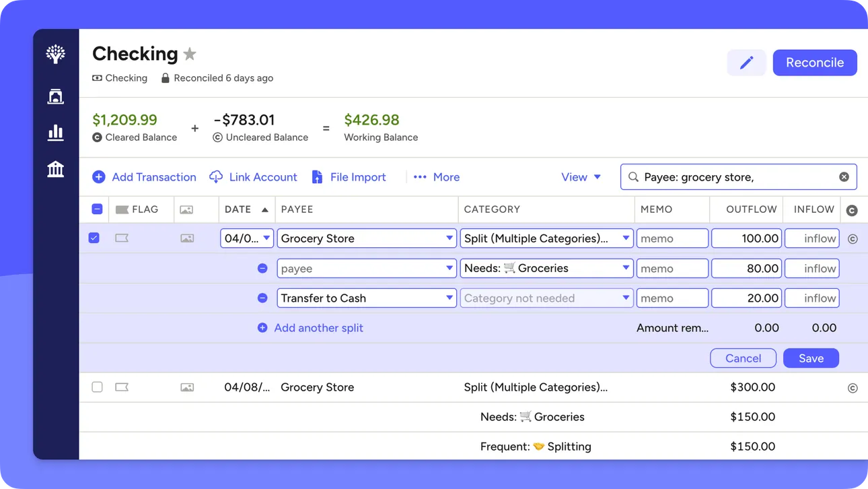Image resolution: width=868 pixels, height=489 pixels.
Task: Open the reports bar chart icon
Action: click(56, 132)
